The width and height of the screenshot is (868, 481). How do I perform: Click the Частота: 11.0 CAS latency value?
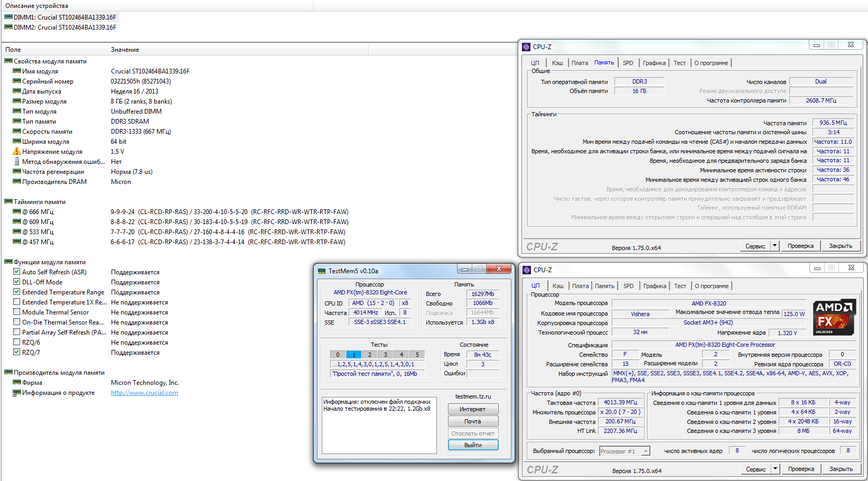coord(833,142)
